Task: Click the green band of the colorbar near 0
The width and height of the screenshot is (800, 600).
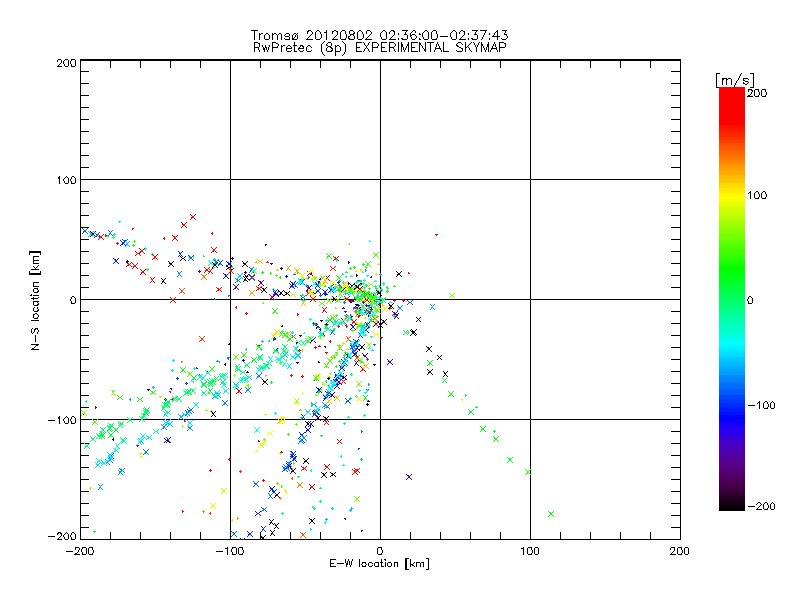Action: (x=732, y=299)
